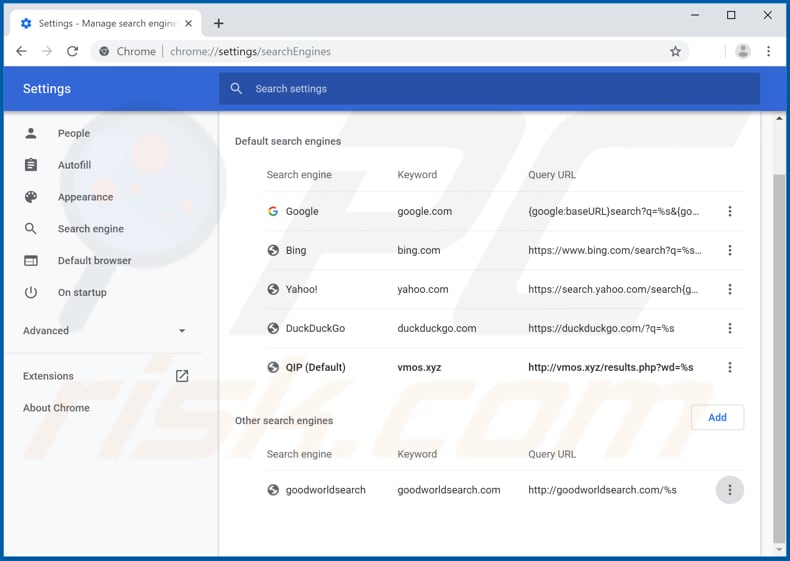Click the globe icon next to Bing
Image resolution: width=790 pixels, height=561 pixels.
click(x=273, y=250)
